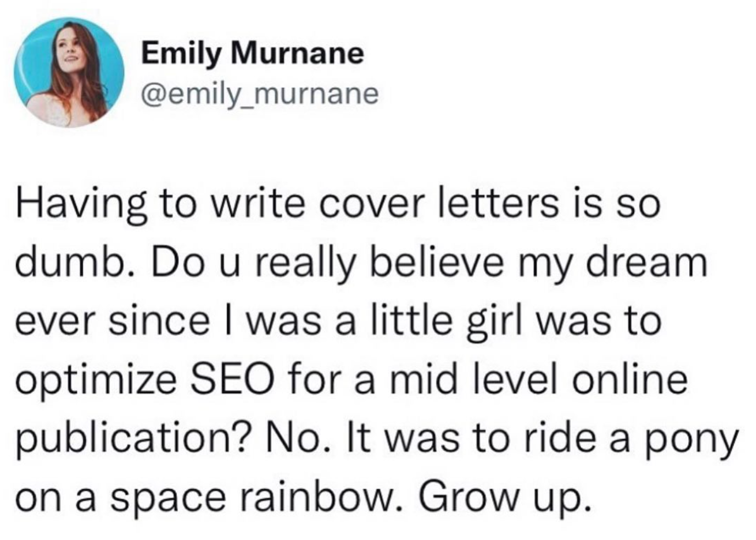Click the display name Emily Murnane
Image resolution: width=756 pixels, height=540 pixels.
tap(253, 54)
